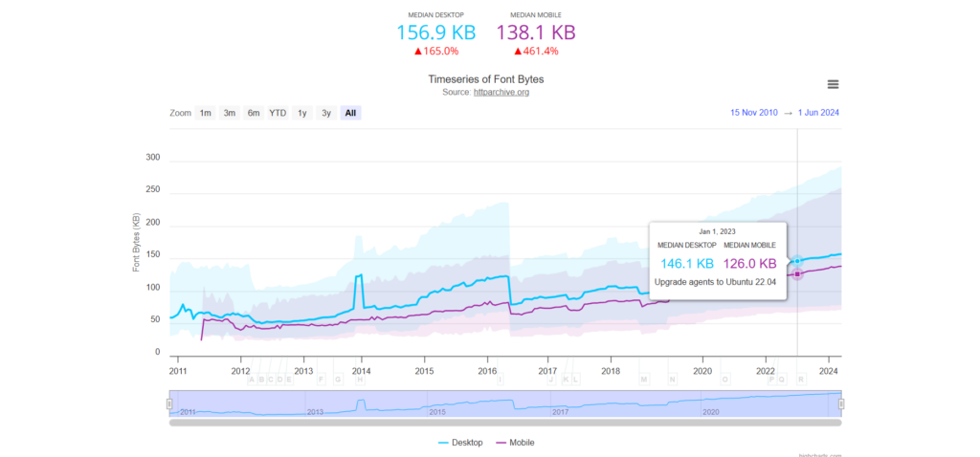The width and height of the screenshot is (980, 457).
Task: Click flag marker G on the timeline
Action: point(338,379)
